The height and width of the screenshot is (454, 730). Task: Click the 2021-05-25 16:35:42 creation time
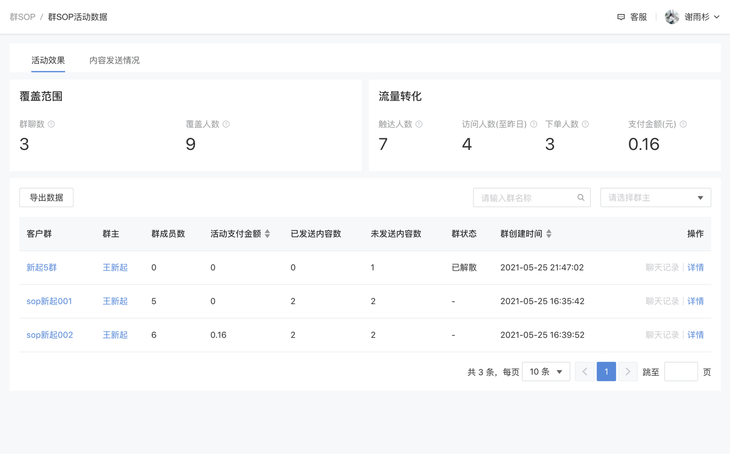tap(542, 301)
